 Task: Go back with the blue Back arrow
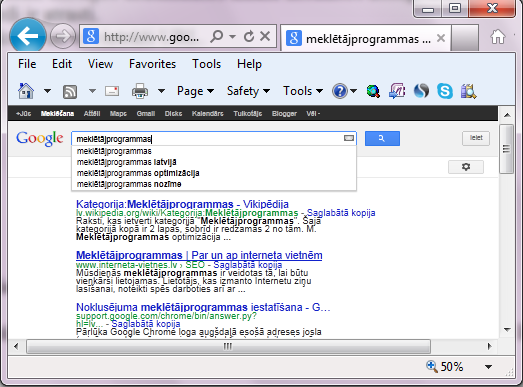click(28, 36)
